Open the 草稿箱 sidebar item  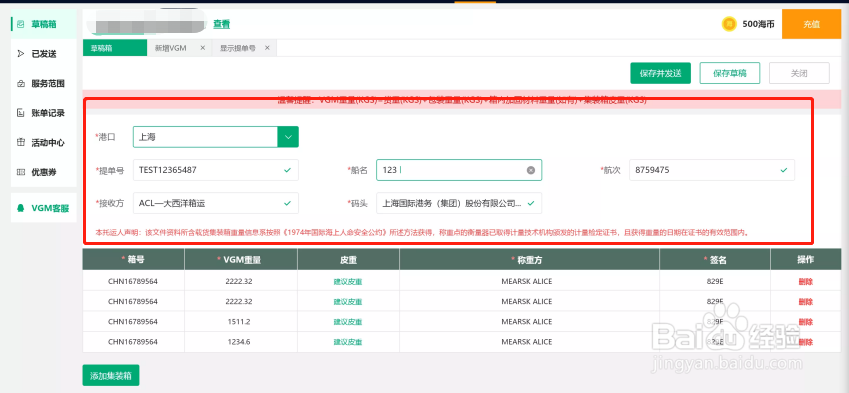tap(43, 24)
